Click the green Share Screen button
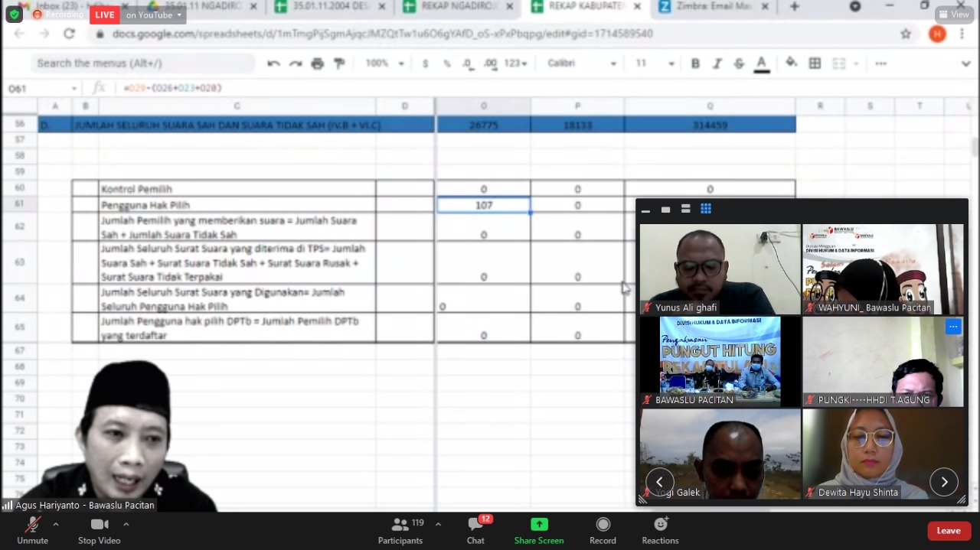The height and width of the screenshot is (550, 980). (x=539, y=530)
